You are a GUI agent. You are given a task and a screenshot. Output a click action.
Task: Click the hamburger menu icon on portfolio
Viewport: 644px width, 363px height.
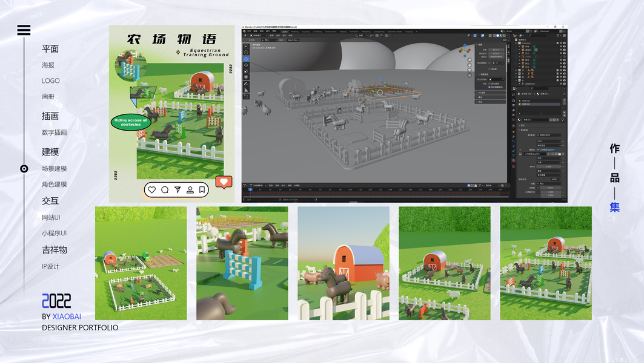coord(24,30)
